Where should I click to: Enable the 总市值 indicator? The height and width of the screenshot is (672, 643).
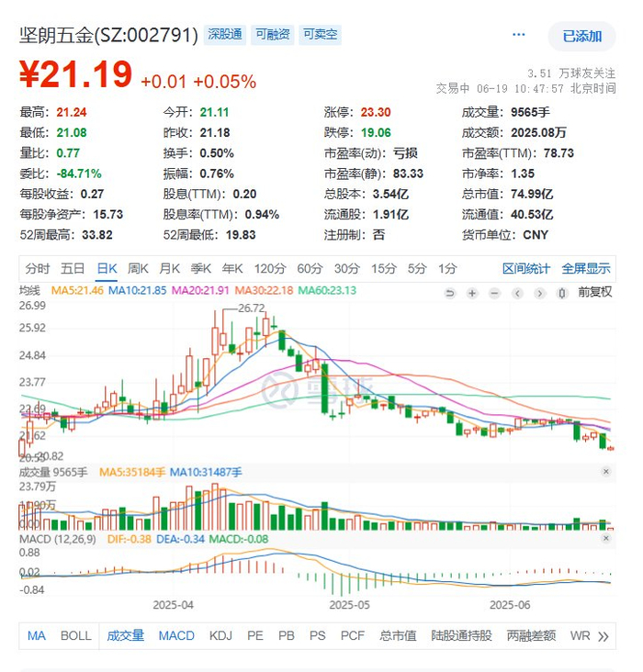398,636
